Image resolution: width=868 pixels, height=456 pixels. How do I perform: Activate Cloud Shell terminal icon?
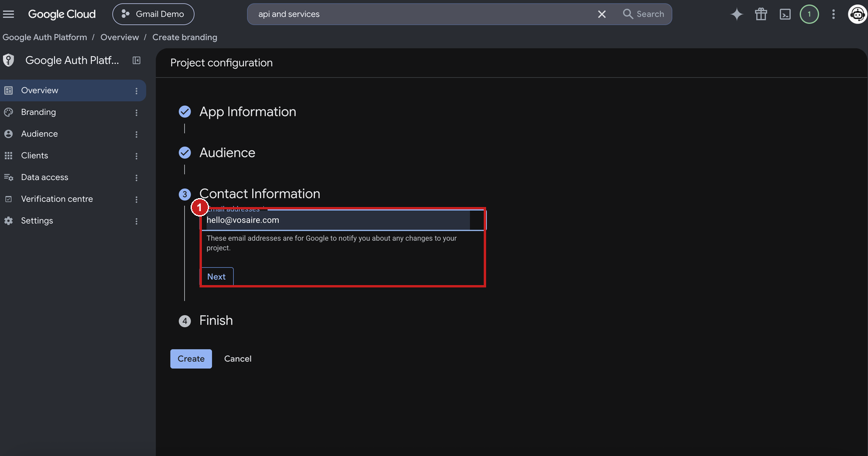point(785,14)
